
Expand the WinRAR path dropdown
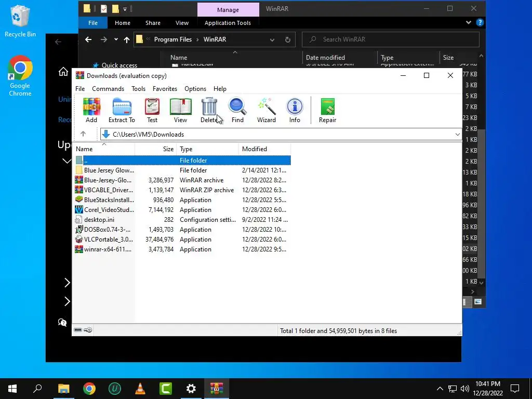click(457, 135)
